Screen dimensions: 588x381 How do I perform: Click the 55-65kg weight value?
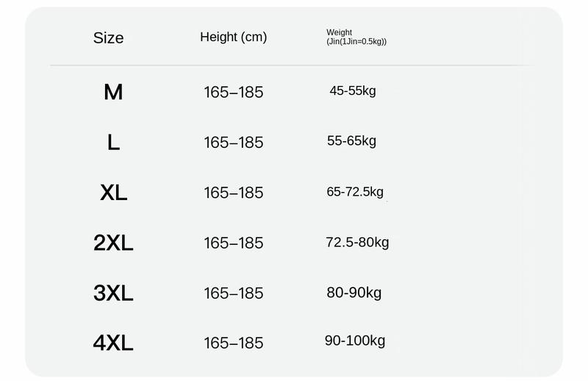click(351, 141)
